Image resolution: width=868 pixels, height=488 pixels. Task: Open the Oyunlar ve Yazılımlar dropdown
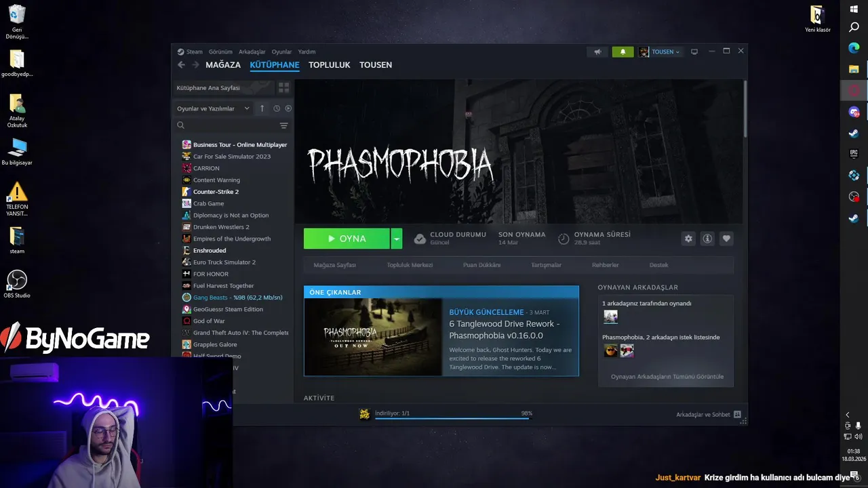(x=213, y=108)
